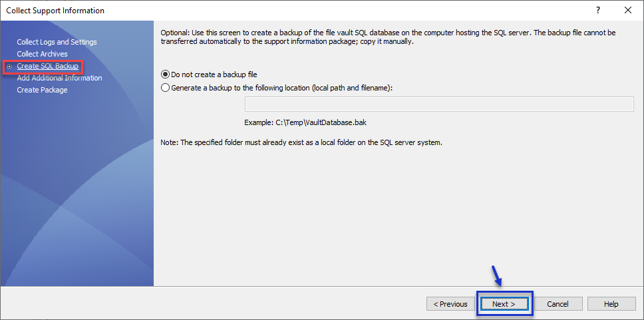
Task: Click the blue arrow pointing at Next
Action: pos(496,275)
